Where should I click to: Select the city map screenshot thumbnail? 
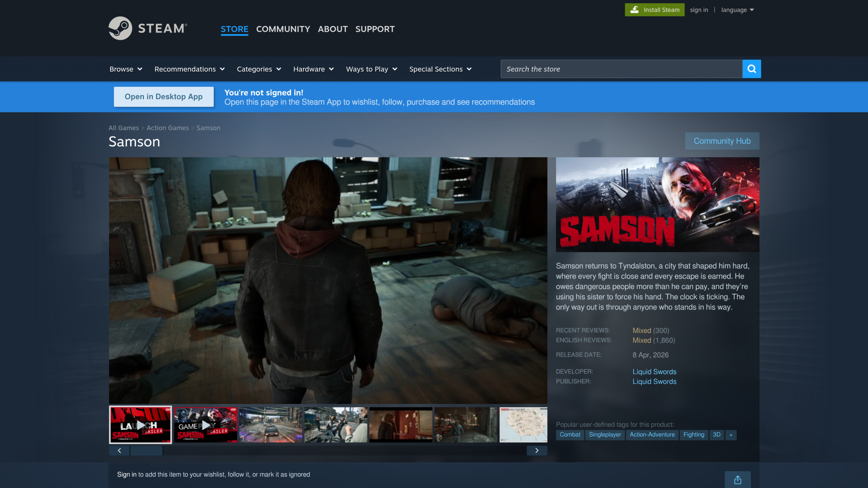[524, 425]
